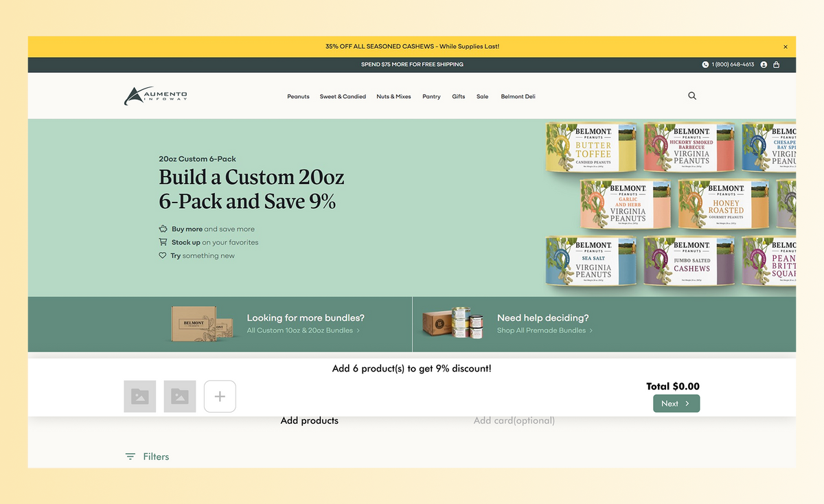The image size is (824, 504).
Task: Open the Peanuts menu
Action: click(298, 97)
